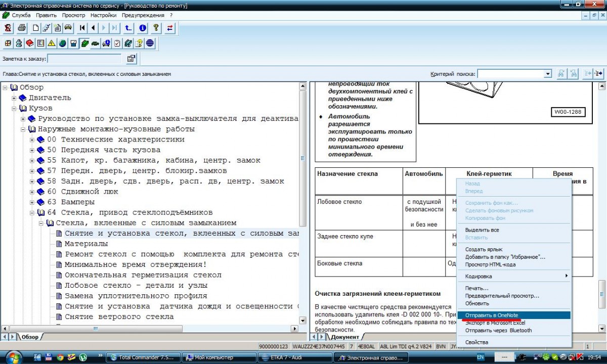The image size is (607, 364).
Task: Open the Настройки menu
Action: (x=103, y=15)
